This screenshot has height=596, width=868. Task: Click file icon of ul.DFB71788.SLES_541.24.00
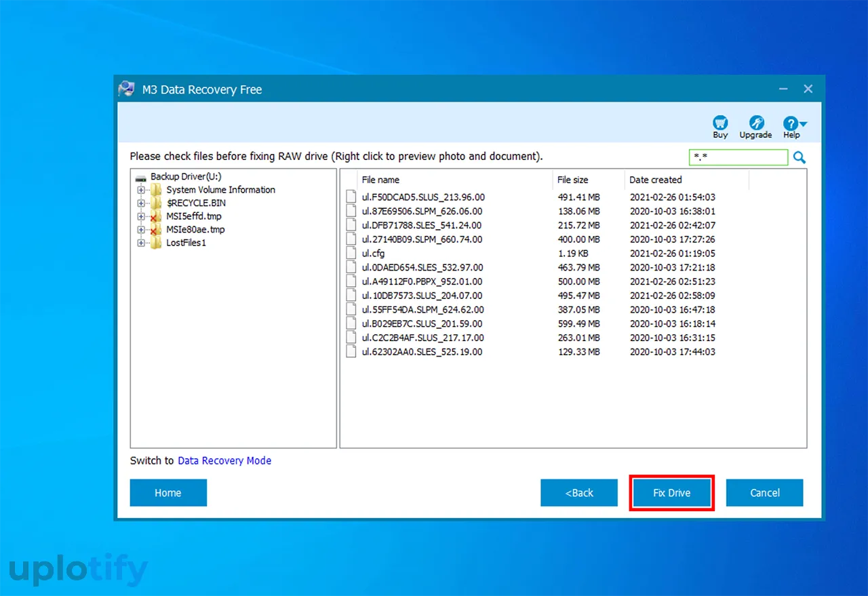coord(351,225)
